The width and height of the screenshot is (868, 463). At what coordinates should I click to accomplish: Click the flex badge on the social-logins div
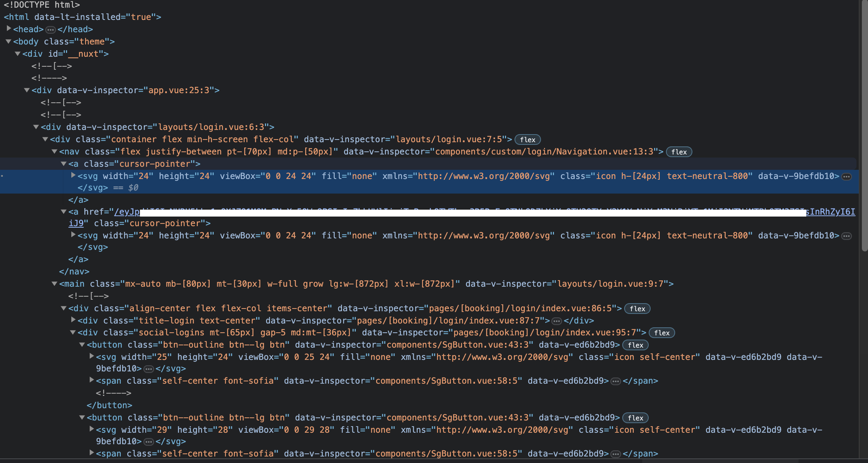(x=661, y=333)
